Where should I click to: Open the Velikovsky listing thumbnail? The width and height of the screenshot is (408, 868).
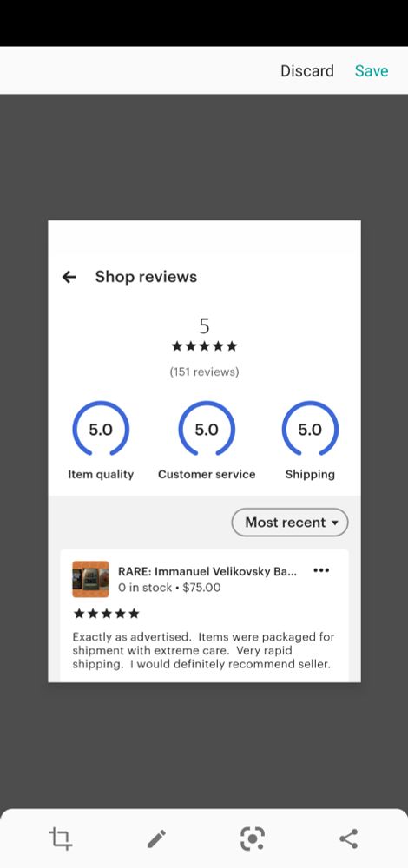pos(91,579)
